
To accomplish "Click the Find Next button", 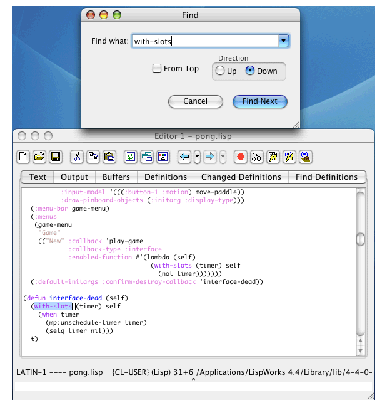I will 260,101.
